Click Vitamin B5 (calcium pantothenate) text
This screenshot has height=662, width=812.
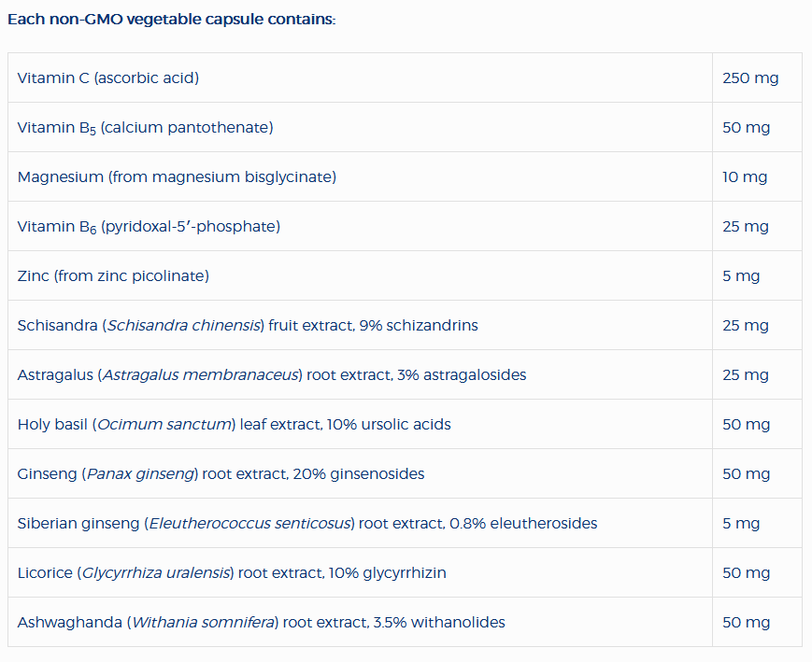(x=145, y=127)
